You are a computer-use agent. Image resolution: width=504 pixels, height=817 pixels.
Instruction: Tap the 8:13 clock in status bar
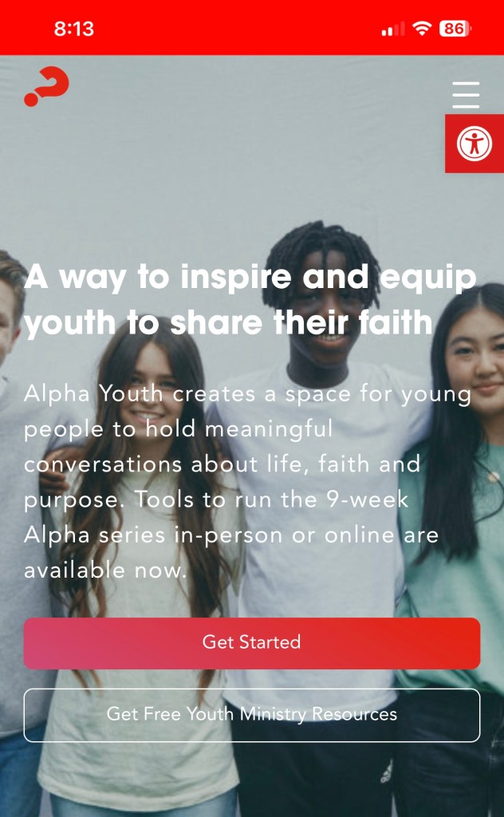(x=74, y=29)
